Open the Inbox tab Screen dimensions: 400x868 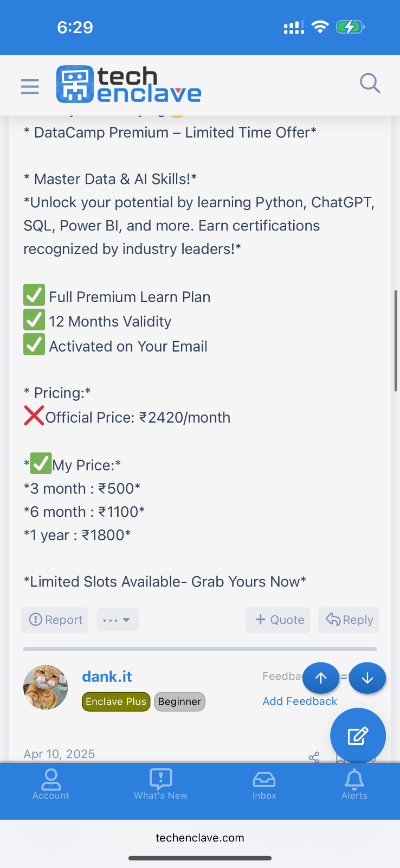pyautogui.click(x=264, y=784)
